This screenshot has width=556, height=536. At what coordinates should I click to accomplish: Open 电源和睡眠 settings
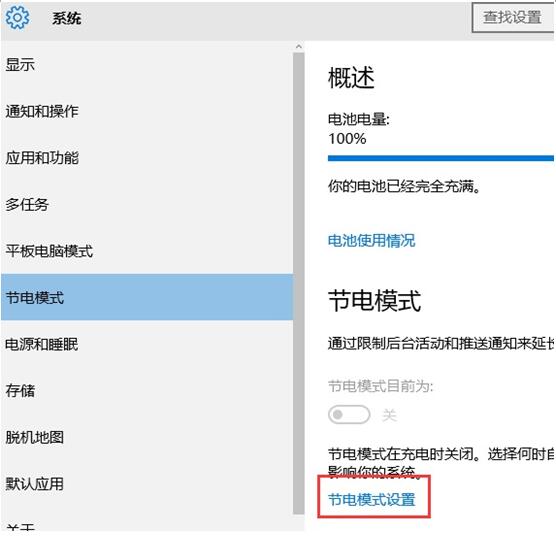[146, 344]
